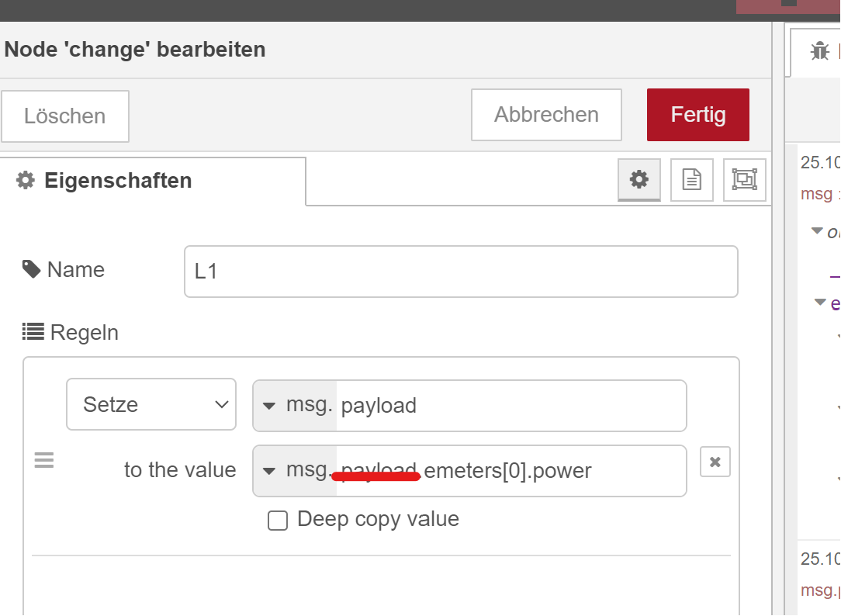Enable the Deep copy value checkbox
Image resolution: width=841 pixels, height=616 pixels.
coord(277,520)
